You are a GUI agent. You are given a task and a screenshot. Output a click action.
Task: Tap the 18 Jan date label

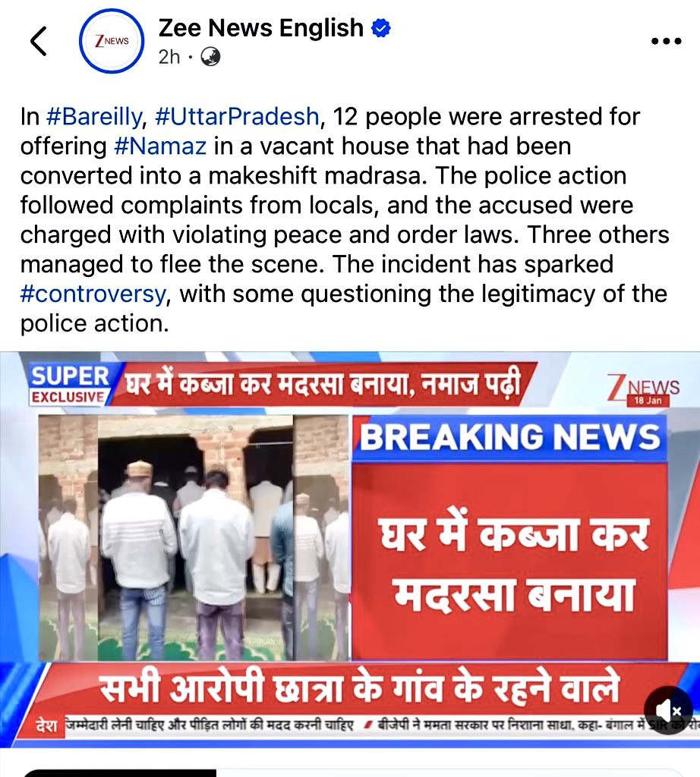click(x=648, y=401)
